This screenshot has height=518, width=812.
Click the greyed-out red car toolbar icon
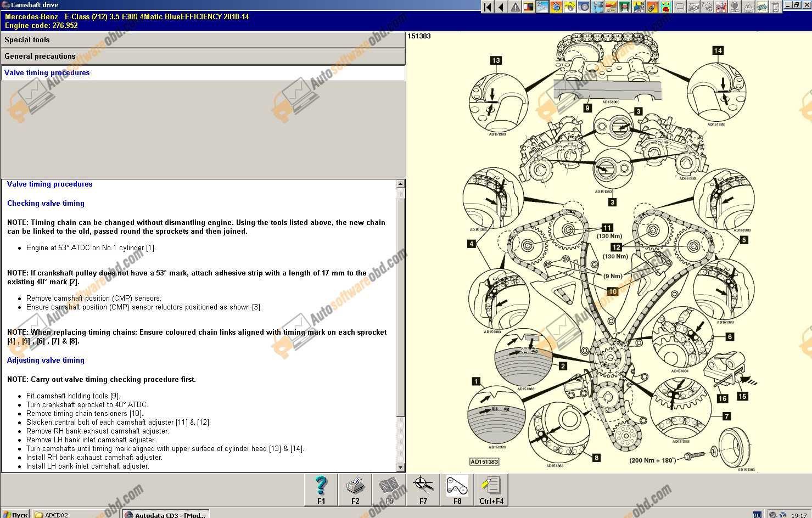[721, 7]
